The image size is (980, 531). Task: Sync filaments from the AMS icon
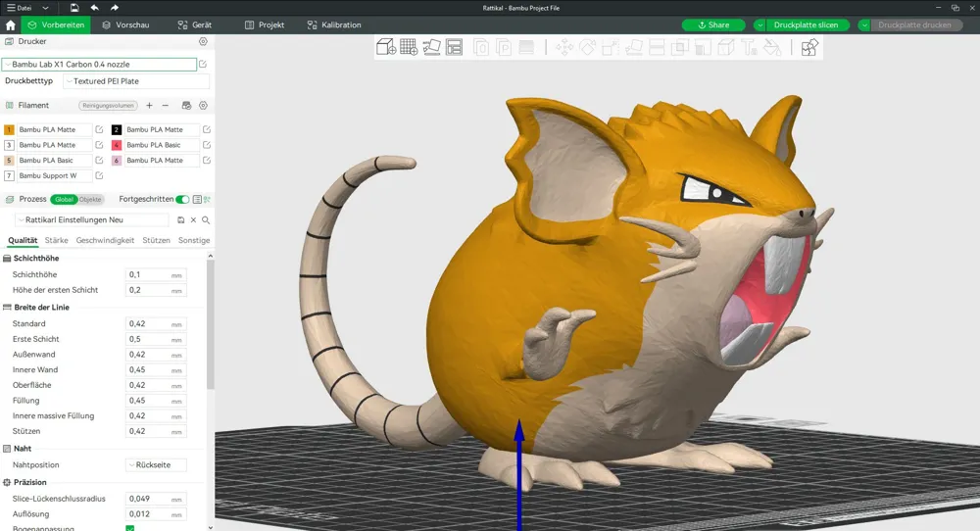(186, 106)
